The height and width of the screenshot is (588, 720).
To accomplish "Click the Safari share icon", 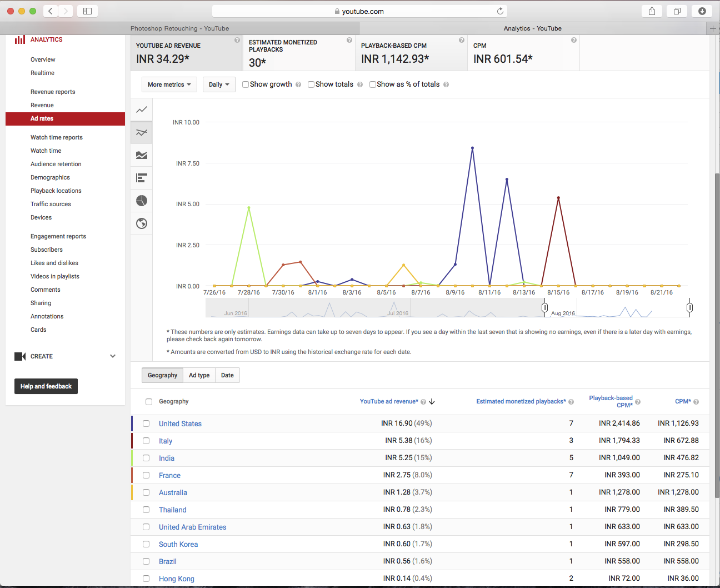I will click(x=652, y=11).
